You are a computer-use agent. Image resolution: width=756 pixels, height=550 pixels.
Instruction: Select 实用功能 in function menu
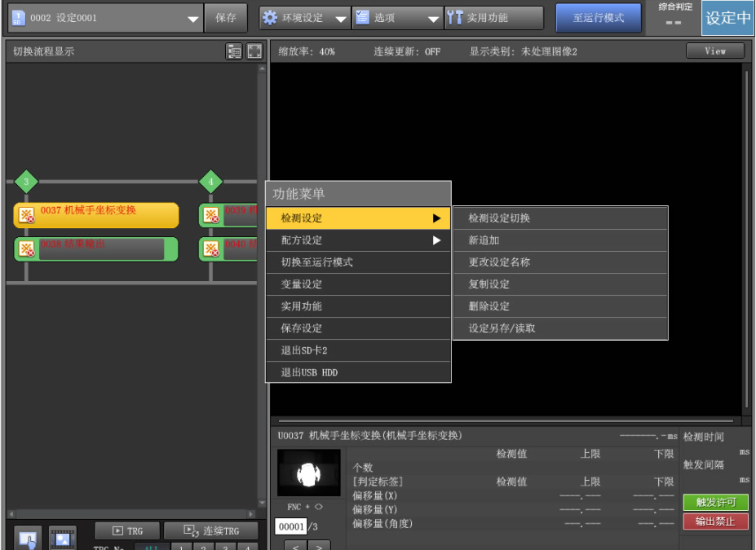[x=358, y=306]
